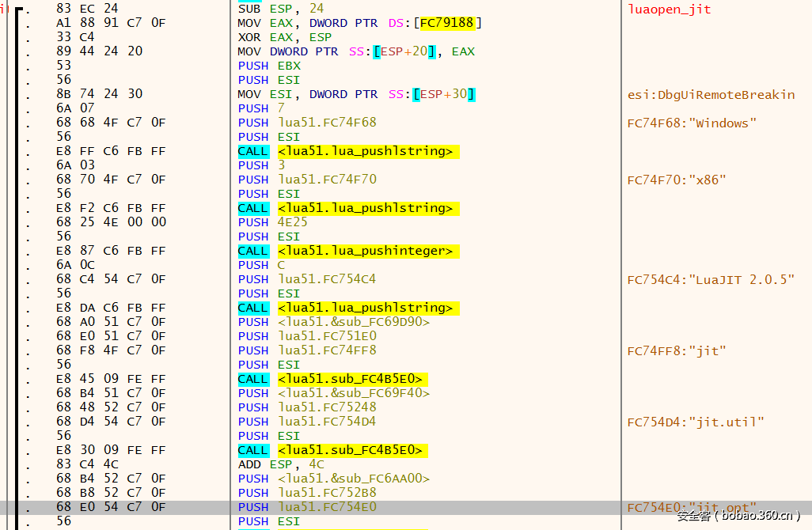
Task: Click the luaopen_jit function label
Action: 669,9
